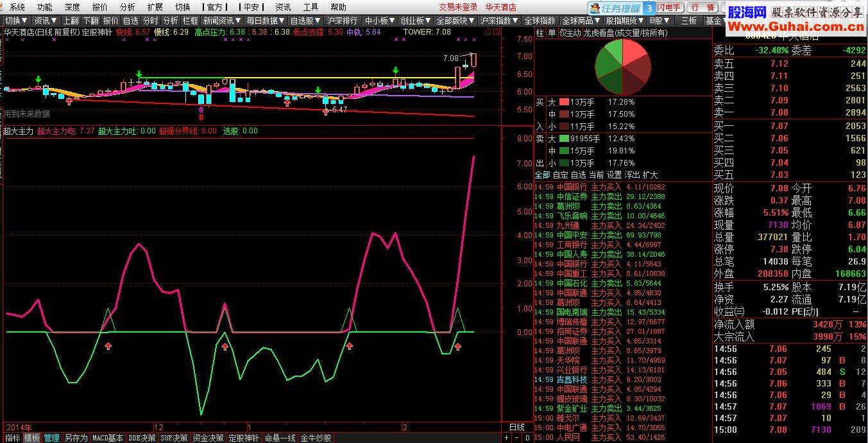Select the 全部 filter tab
The height and width of the screenshot is (443, 868).
coord(543,175)
